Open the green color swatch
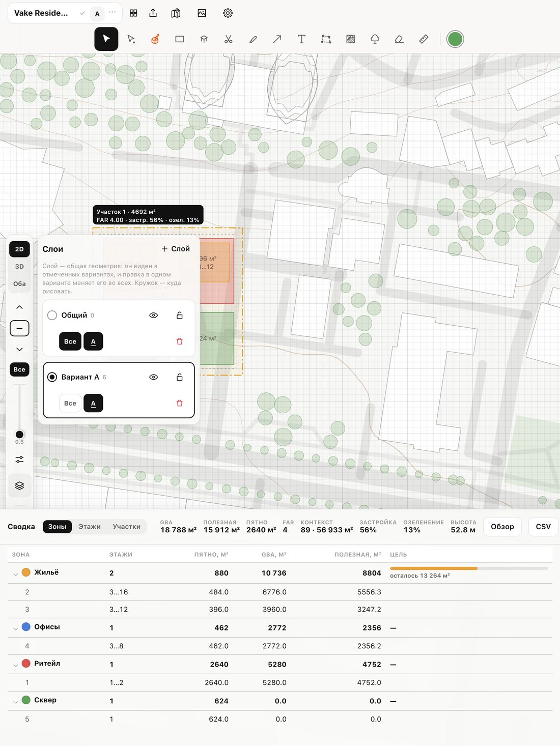 point(455,39)
